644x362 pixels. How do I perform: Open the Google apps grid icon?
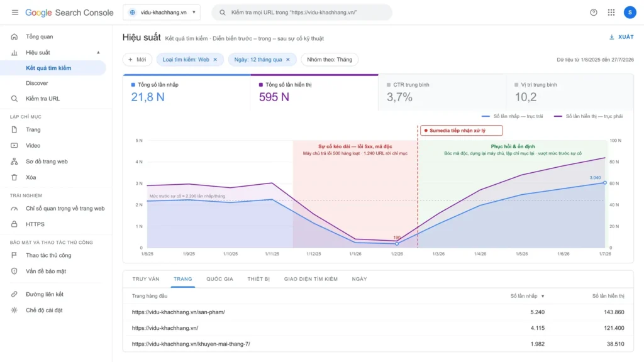tap(611, 13)
